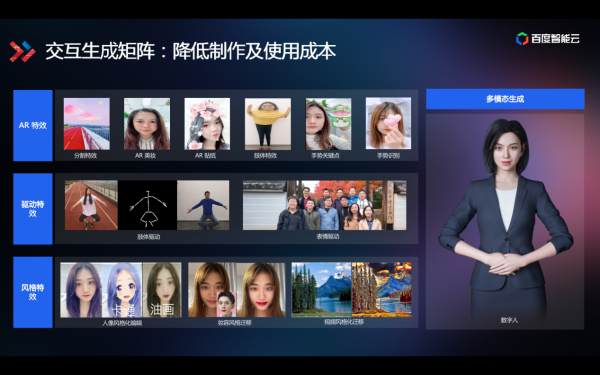Screen dimensions: 600x375
Task: Click the 妆容风格迁移 caption
Action: pos(235,323)
